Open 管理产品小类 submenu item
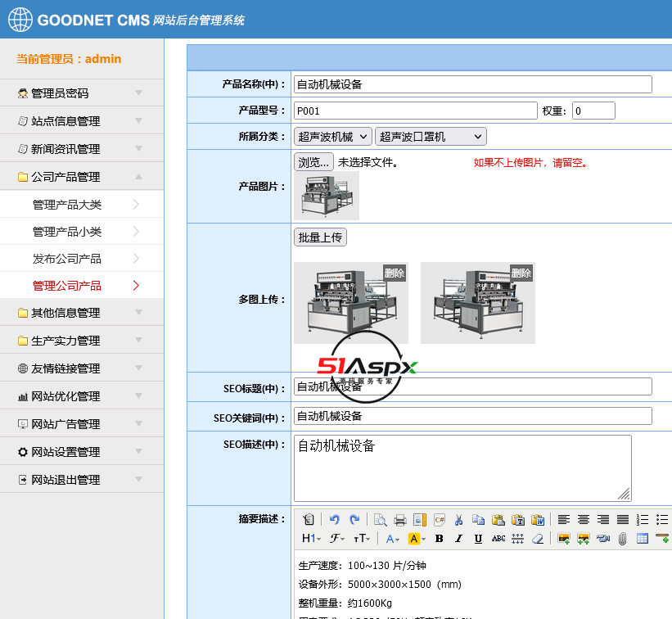The image size is (672, 619). (82, 232)
